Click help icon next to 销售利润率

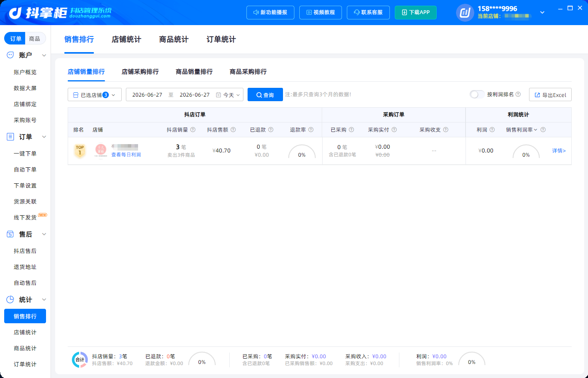point(543,130)
